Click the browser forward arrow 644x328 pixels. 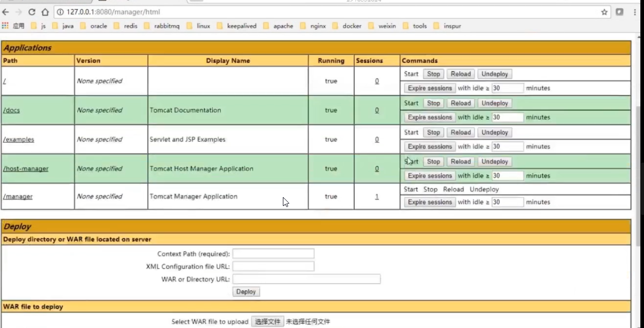tap(19, 12)
